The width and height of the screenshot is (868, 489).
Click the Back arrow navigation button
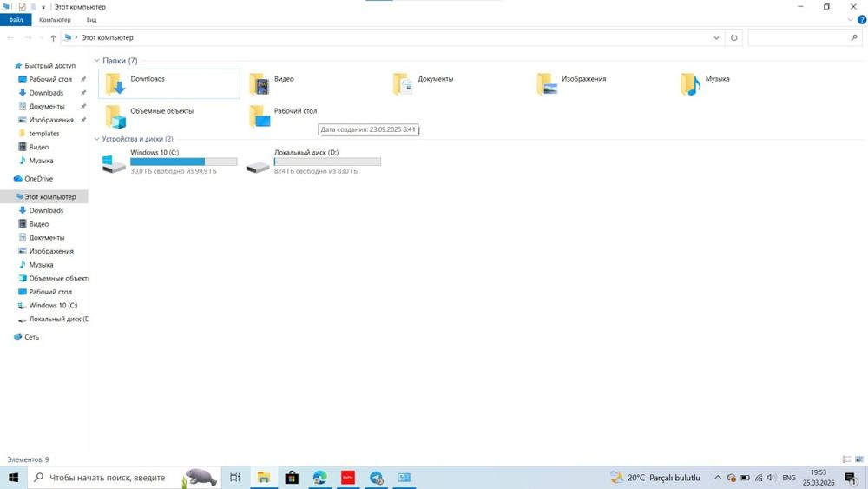click(x=10, y=37)
